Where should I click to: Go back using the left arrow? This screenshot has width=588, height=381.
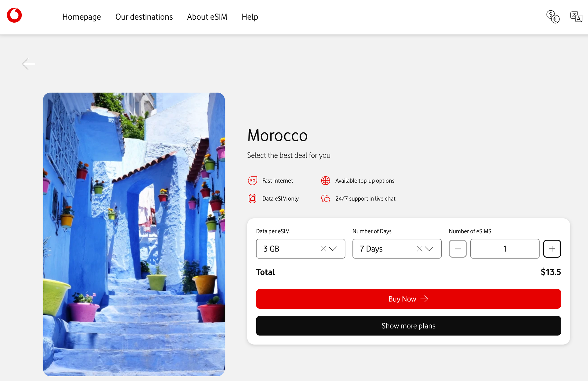click(29, 64)
